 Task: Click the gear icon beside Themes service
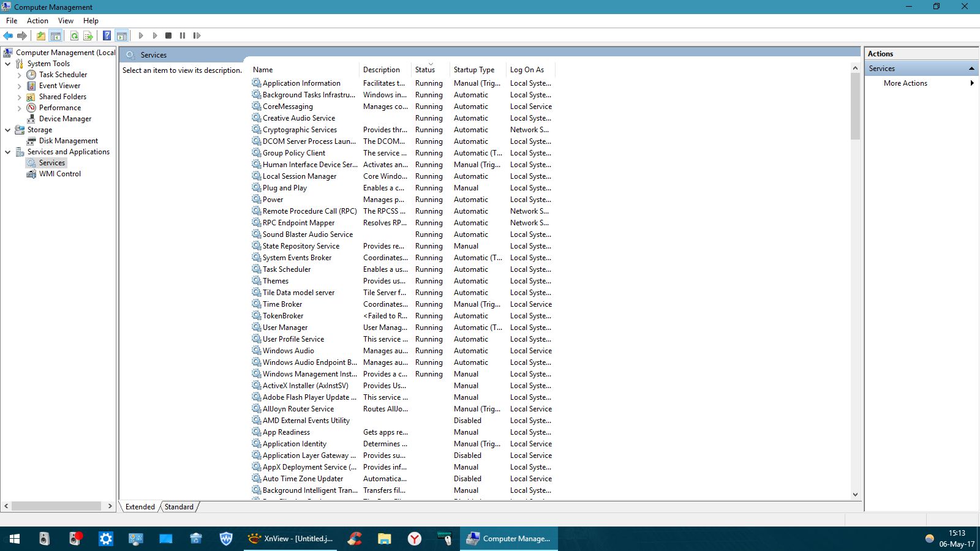[257, 281]
